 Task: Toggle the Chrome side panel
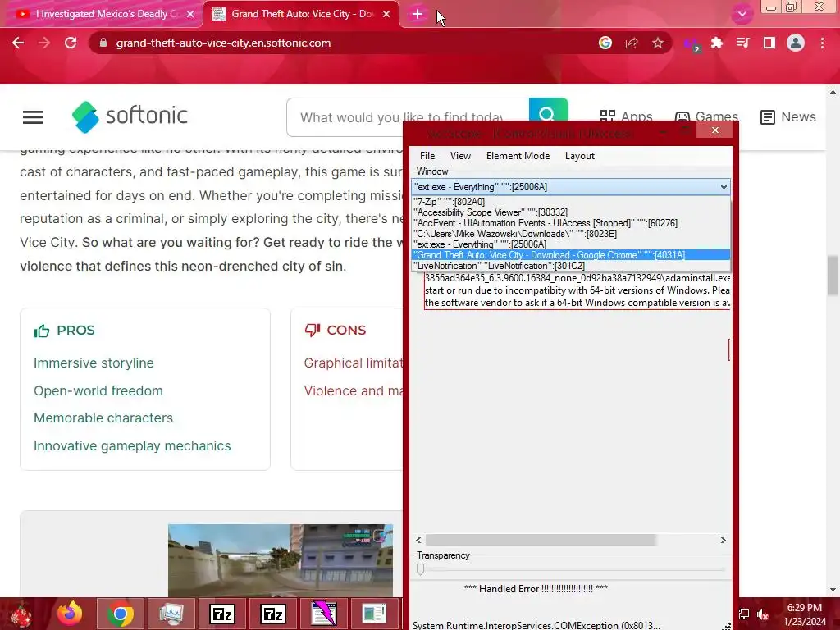(769, 43)
